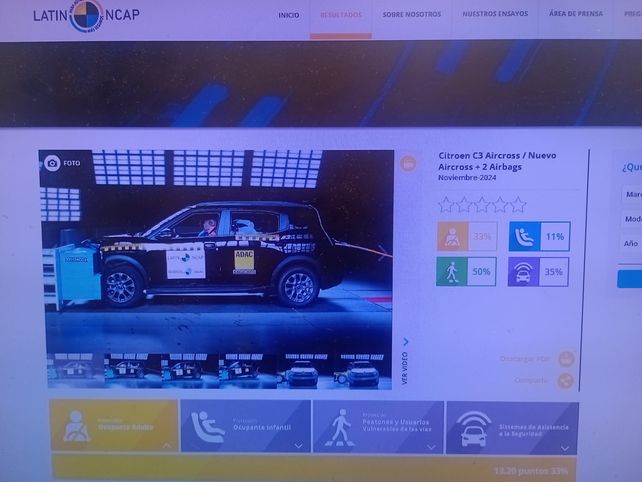The width and height of the screenshot is (642, 482).
Task: Click the Latin NCAP logo
Action: 86,16
